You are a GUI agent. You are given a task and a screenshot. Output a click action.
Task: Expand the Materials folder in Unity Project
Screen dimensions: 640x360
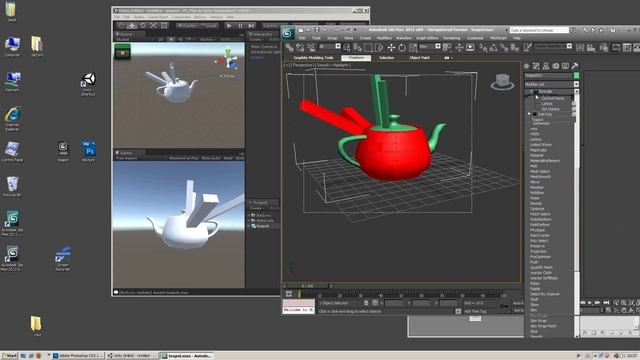tap(249, 220)
